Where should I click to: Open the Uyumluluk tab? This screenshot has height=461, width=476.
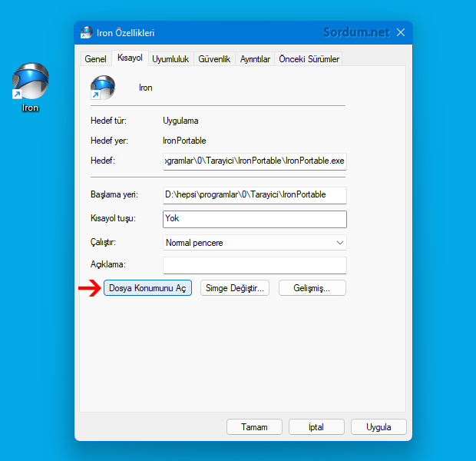point(170,59)
